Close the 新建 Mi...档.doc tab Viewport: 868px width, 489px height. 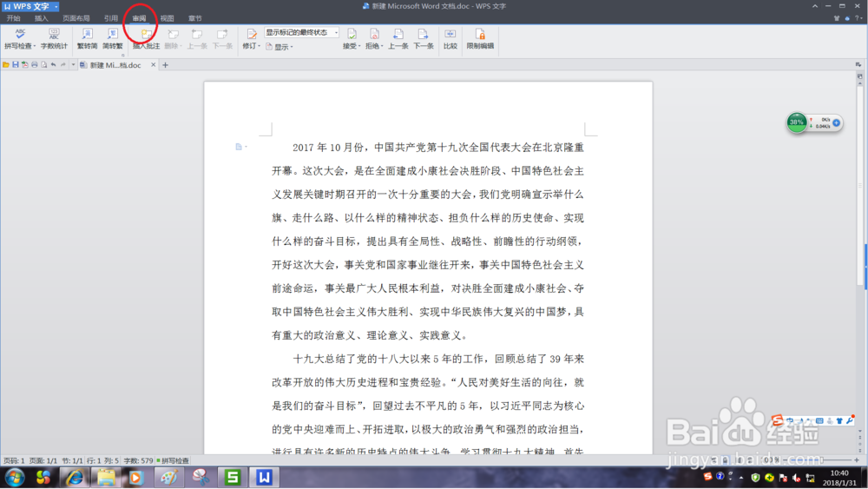click(154, 65)
